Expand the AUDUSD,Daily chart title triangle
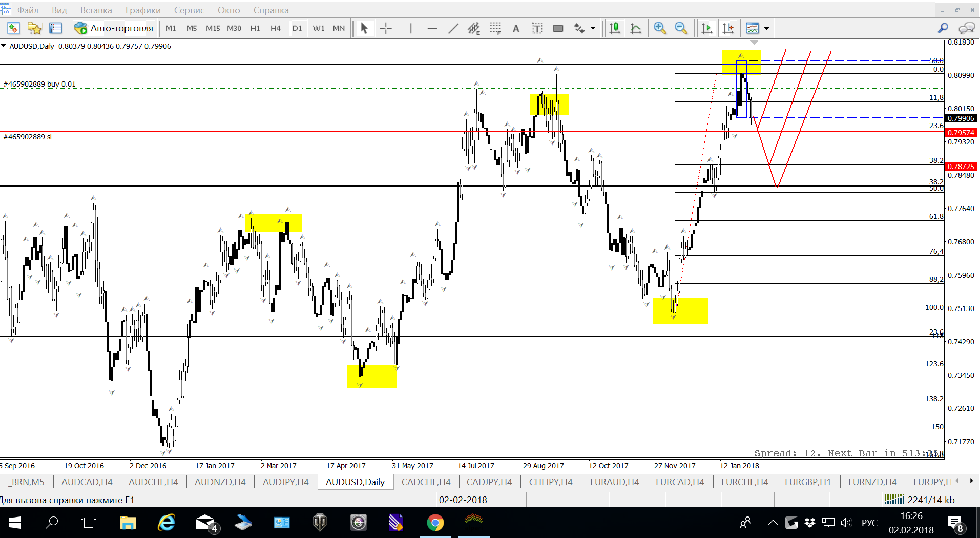This screenshot has width=980, height=538. (x=4, y=46)
